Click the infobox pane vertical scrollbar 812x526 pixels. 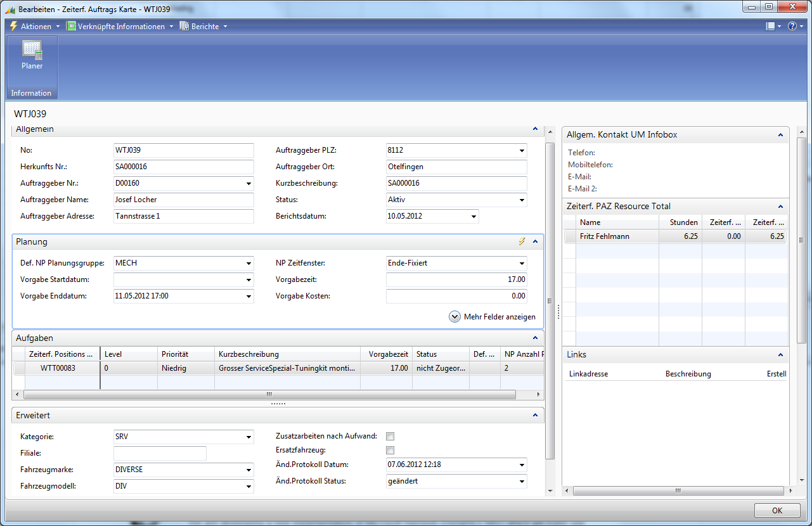(x=802, y=241)
